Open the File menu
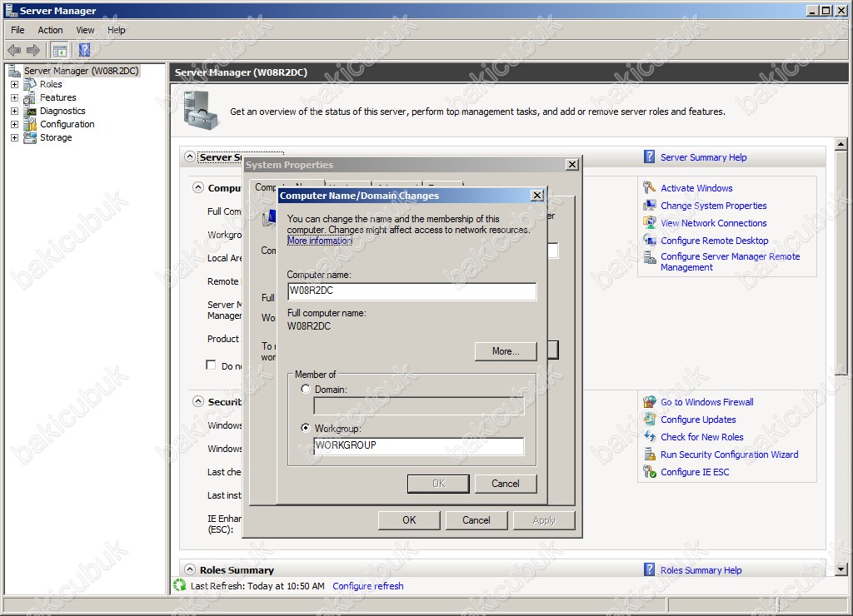853x616 pixels. click(x=18, y=30)
